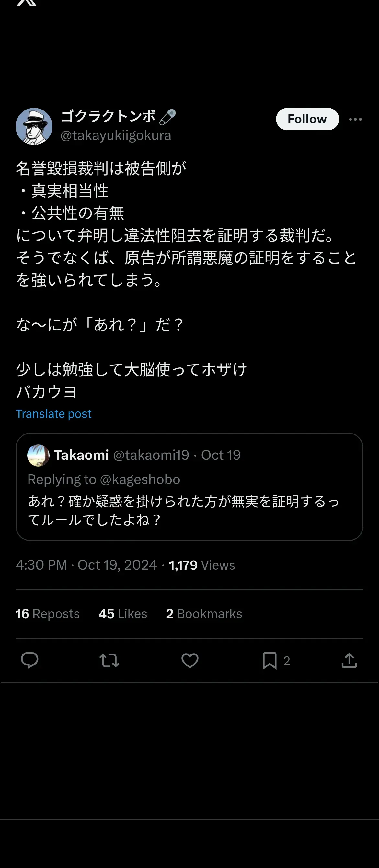Bookmark the post using bookmark icon
Image resolution: width=379 pixels, height=868 pixels.
270,660
